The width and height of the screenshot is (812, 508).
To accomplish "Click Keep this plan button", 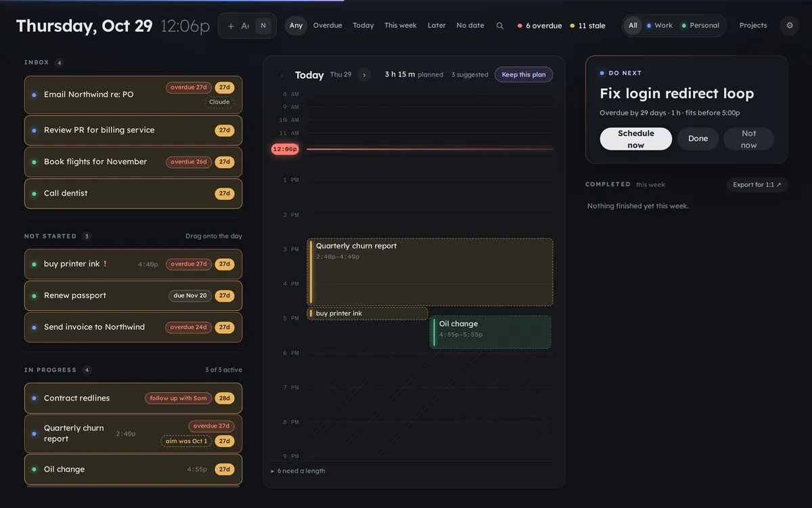I will click(524, 75).
